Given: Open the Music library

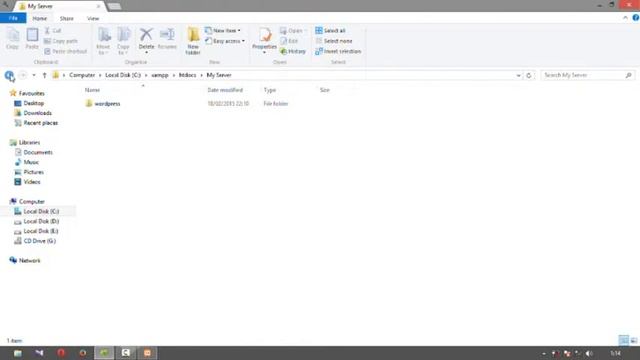Looking at the screenshot, I should tap(27, 162).
